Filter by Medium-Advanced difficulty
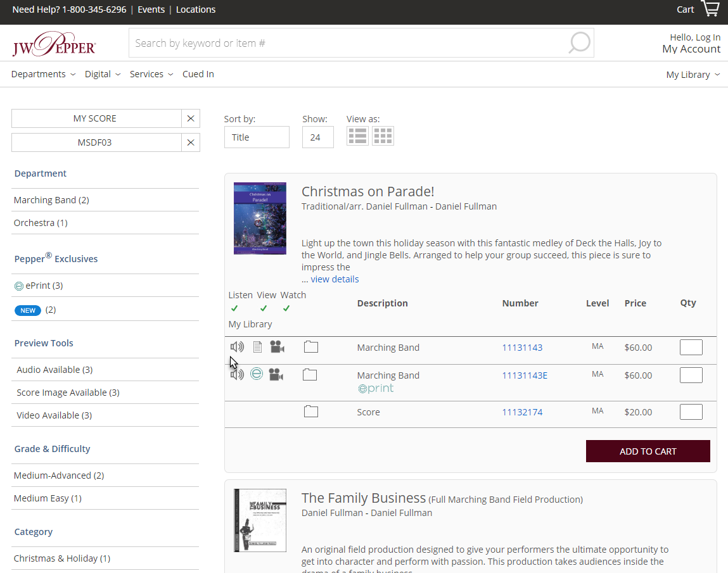 coord(59,475)
